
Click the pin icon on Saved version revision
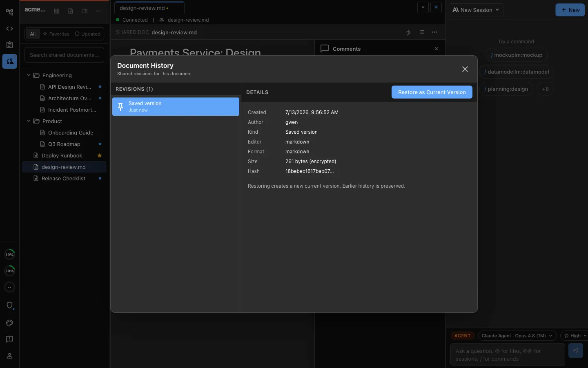(120, 107)
